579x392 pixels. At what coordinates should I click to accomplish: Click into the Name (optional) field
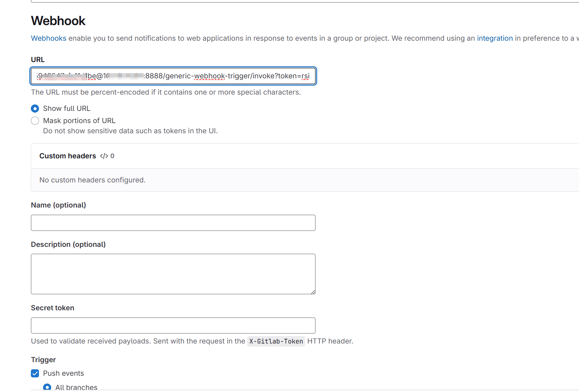(x=173, y=223)
